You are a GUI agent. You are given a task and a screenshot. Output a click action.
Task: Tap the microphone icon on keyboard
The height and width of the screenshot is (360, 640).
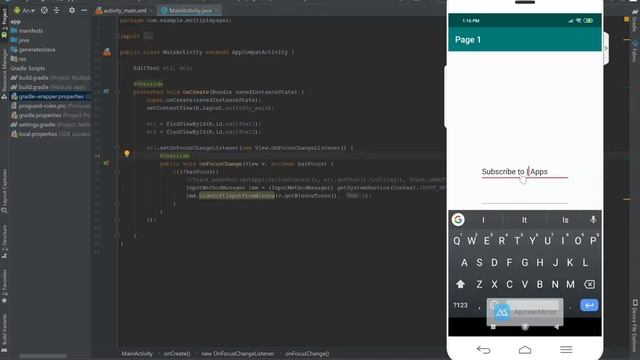(x=593, y=220)
